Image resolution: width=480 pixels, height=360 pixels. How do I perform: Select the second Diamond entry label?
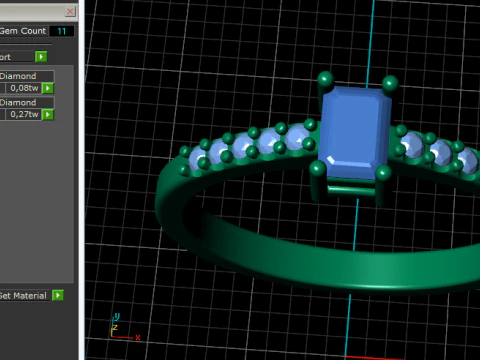[18, 102]
